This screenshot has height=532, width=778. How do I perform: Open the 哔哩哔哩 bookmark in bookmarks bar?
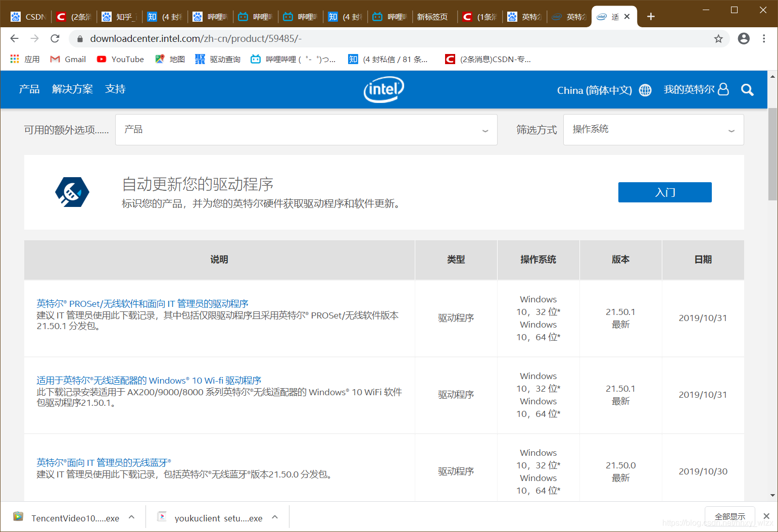tap(293, 59)
